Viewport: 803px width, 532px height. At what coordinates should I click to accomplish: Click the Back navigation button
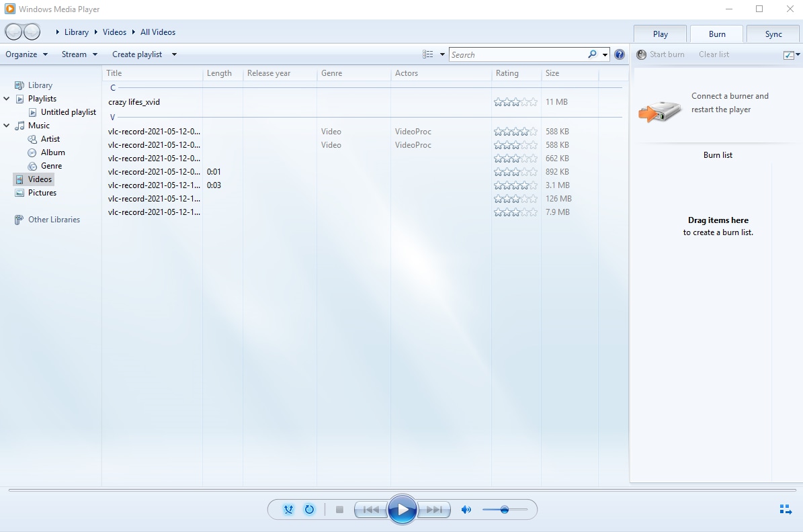point(14,32)
